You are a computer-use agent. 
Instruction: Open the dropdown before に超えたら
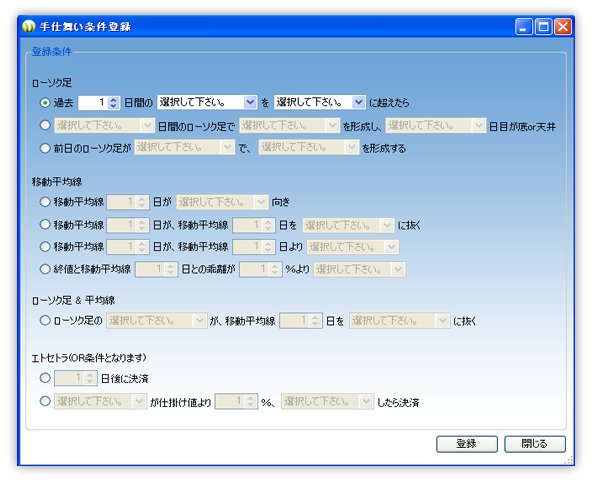[320, 102]
